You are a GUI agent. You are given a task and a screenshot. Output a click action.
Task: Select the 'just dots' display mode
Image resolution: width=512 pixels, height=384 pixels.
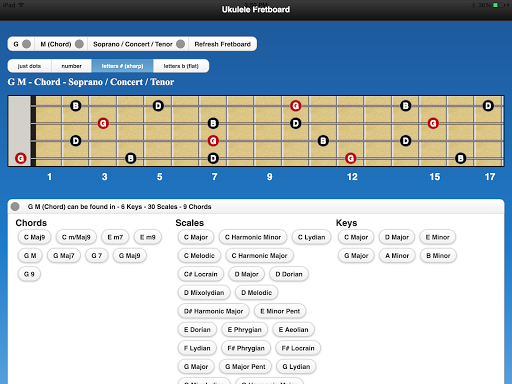pos(29,66)
